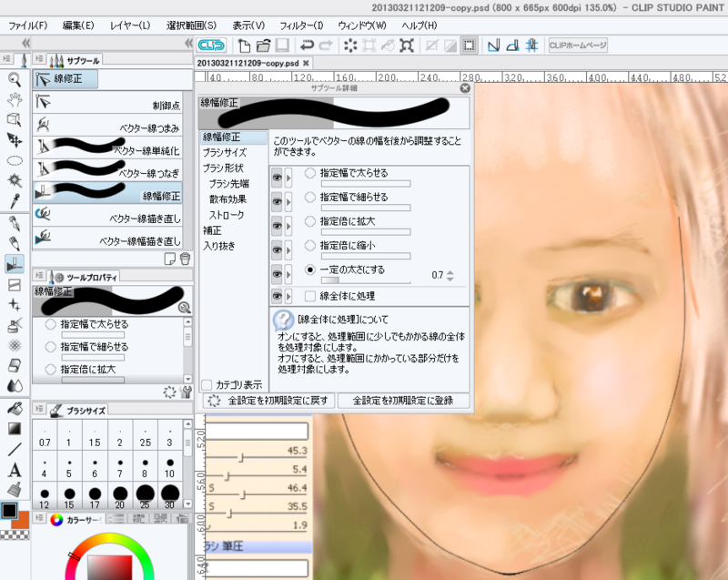Open the レイヤー(L) menu
The height and width of the screenshot is (580, 728).
click(x=130, y=25)
